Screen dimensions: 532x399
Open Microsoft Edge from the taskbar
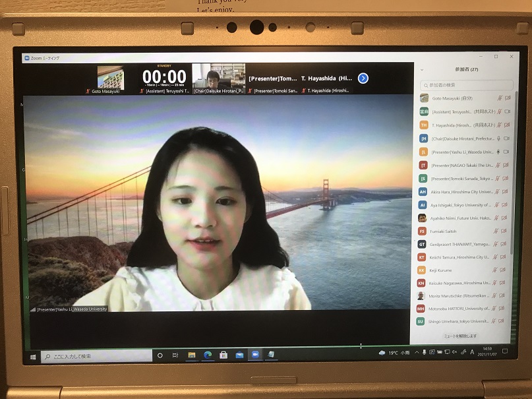[208, 355]
